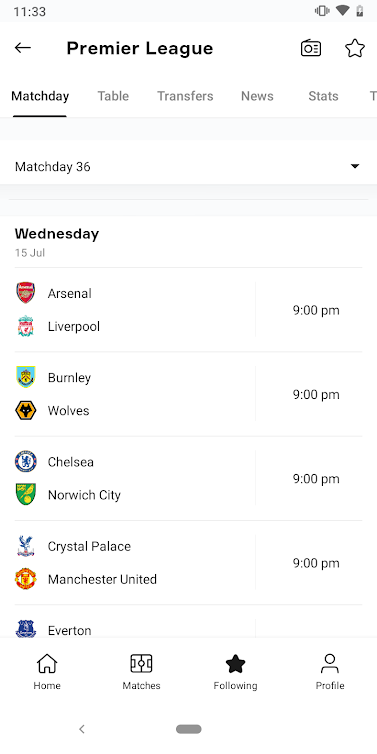377x754 pixels.
Task: Click the Arsenal club crest
Action: tap(25, 293)
